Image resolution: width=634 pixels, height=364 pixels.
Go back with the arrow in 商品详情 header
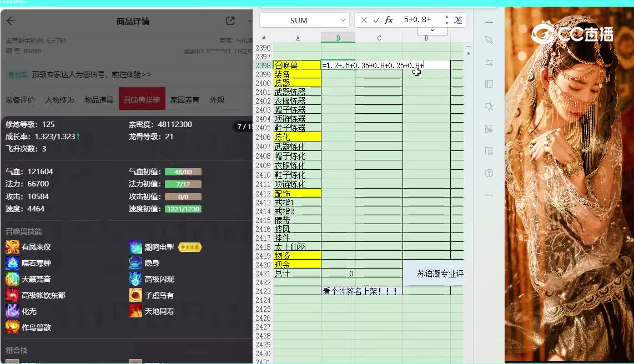[11, 21]
